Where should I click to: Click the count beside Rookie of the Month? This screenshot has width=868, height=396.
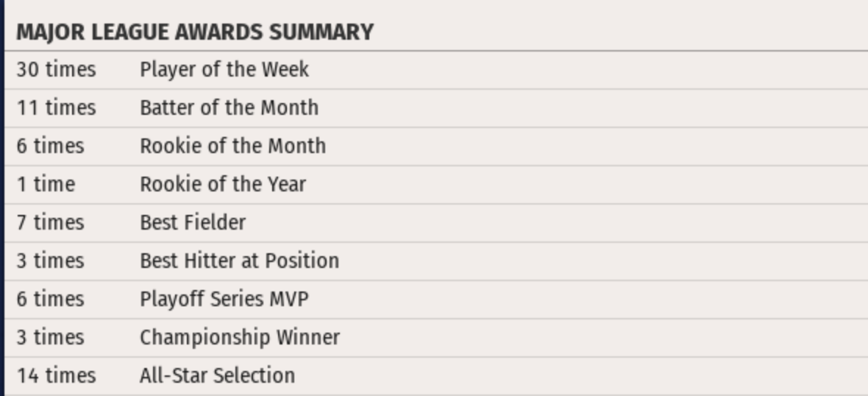pos(50,146)
